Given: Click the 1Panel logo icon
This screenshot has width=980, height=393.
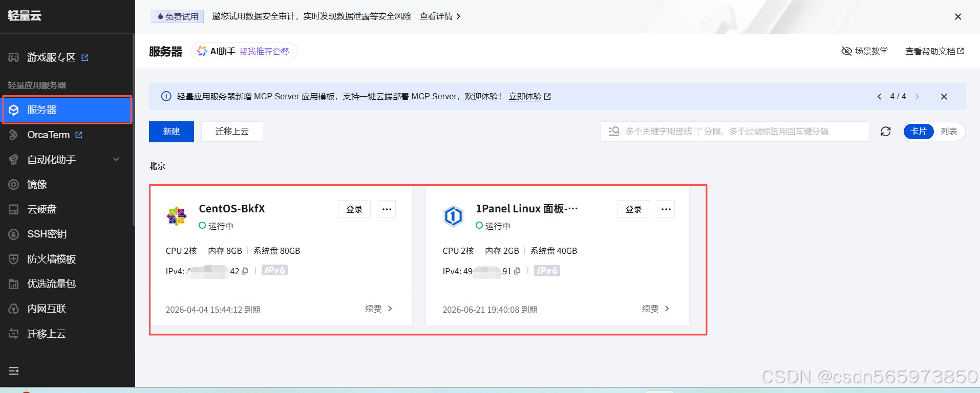Looking at the screenshot, I should pos(454,216).
